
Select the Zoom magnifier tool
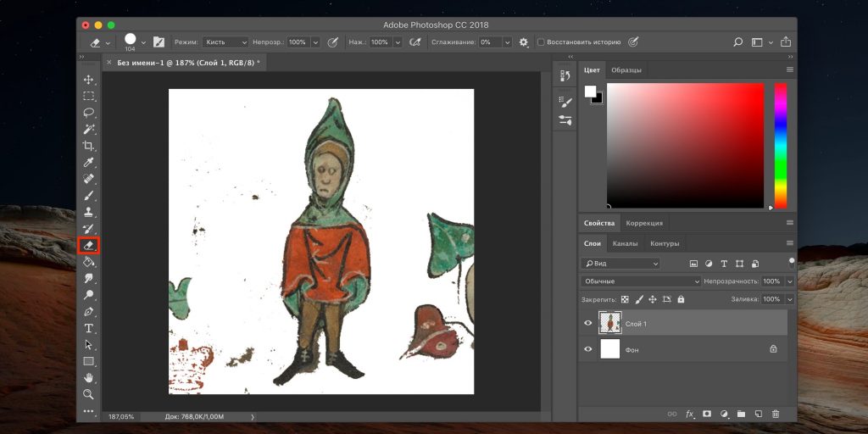(x=88, y=394)
